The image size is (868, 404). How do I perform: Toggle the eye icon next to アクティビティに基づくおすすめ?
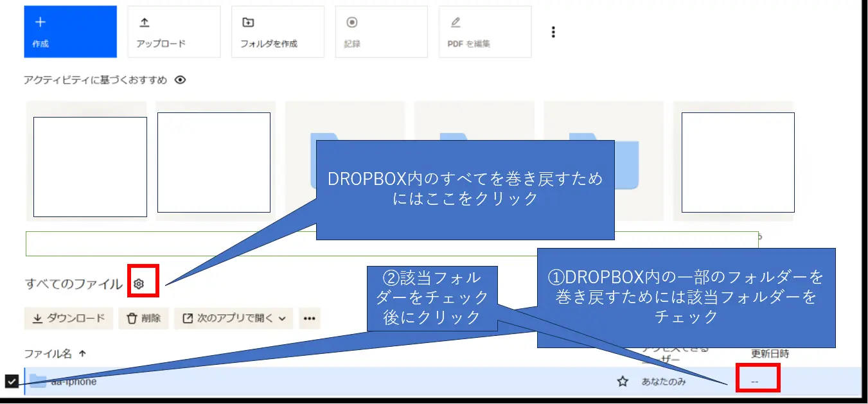[x=181, y=80]
